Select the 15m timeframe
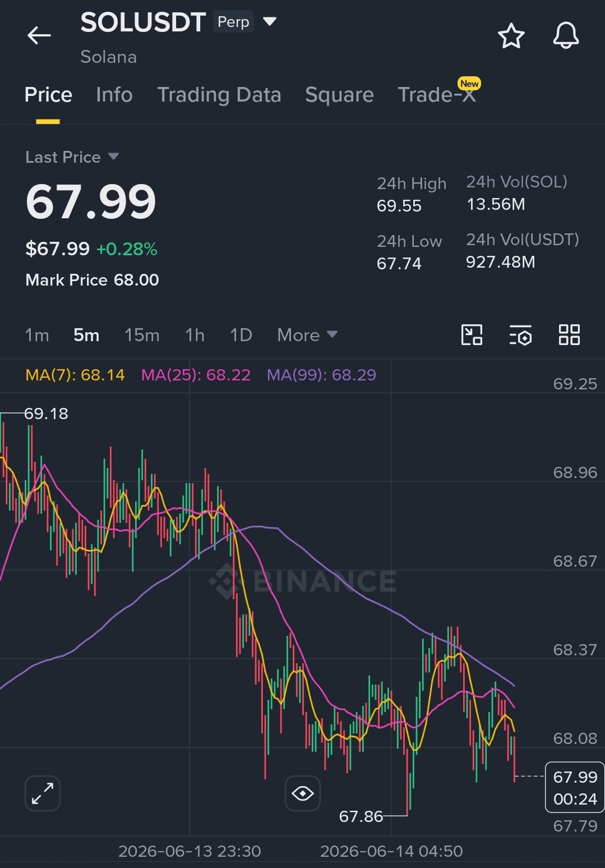This screenshot has width=605, height=868. pos(142,335)
